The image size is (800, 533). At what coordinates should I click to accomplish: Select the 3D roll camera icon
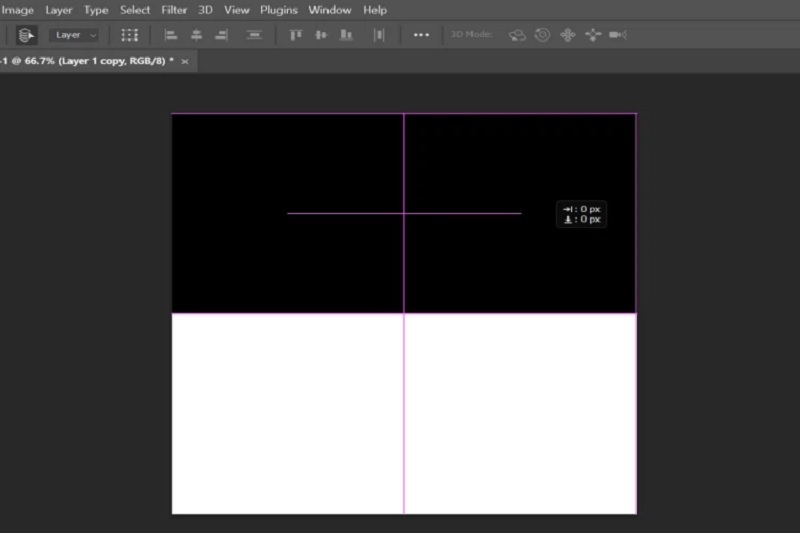tap(542, 35)
